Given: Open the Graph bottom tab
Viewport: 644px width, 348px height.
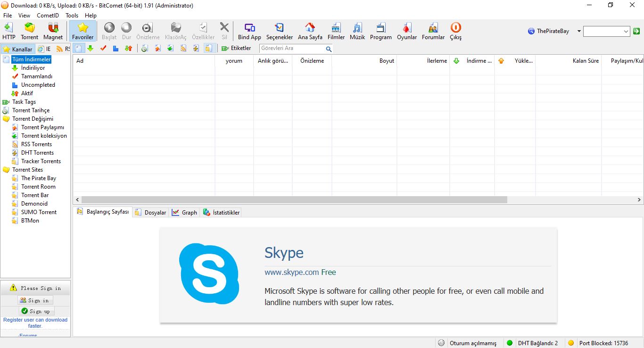Looking at the screenshot, I should tap(185, 213).
